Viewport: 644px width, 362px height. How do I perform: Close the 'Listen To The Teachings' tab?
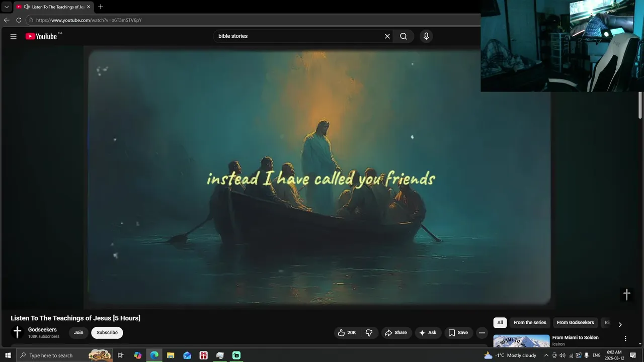pyautogui.click(x=89, y=7)
